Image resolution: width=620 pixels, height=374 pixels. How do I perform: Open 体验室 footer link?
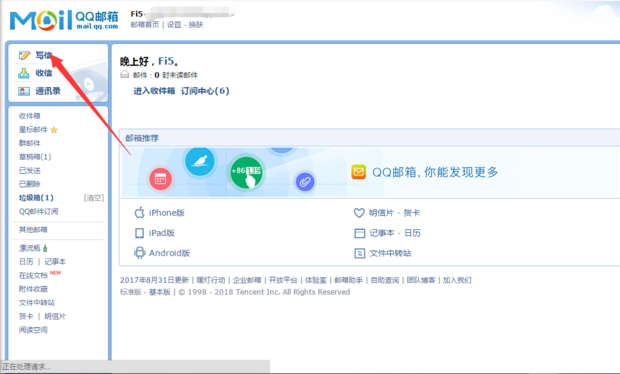tap(316, 280)
